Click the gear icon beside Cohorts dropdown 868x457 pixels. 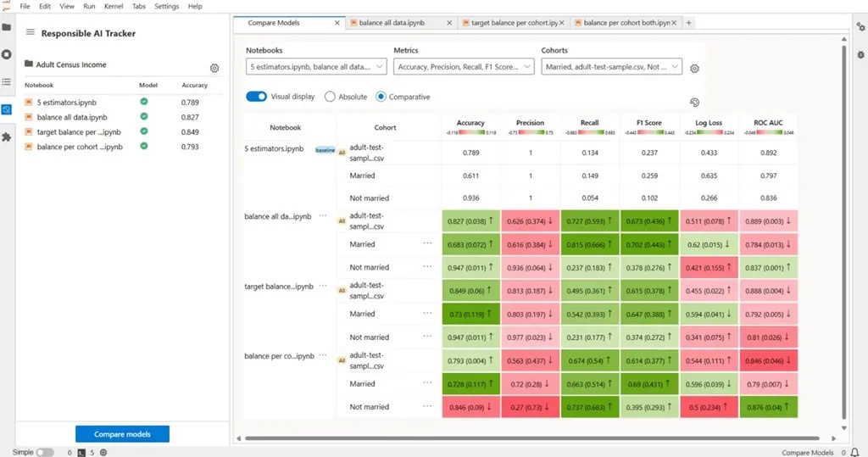694,69
